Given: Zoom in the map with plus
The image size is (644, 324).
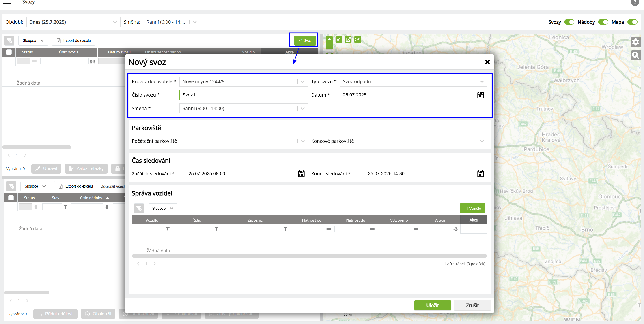Looking at the screenshot, I should point(329,39).
